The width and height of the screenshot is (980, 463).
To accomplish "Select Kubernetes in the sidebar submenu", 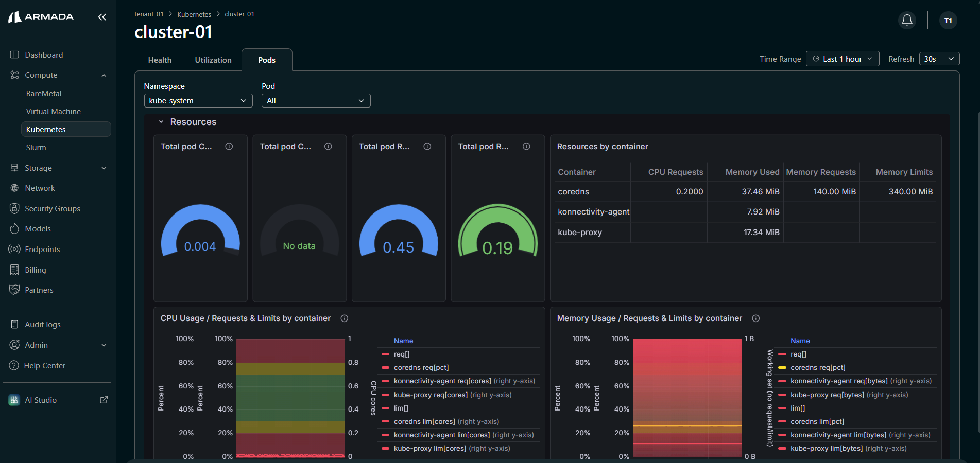I will click(x=66, y=130).
